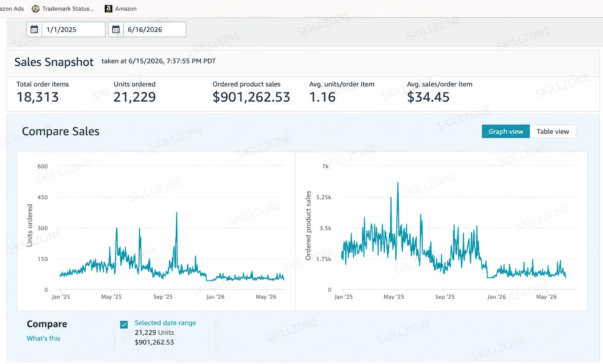Click the 600 tick on units chart

43,167
